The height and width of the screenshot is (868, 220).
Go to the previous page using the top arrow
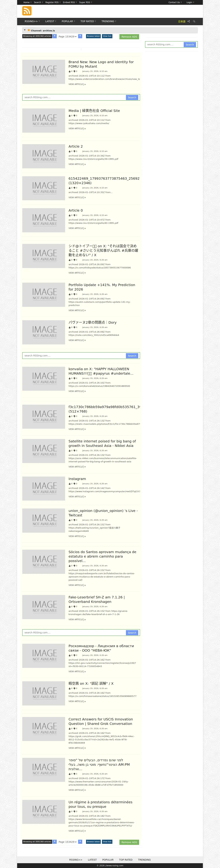coord(54,36)
